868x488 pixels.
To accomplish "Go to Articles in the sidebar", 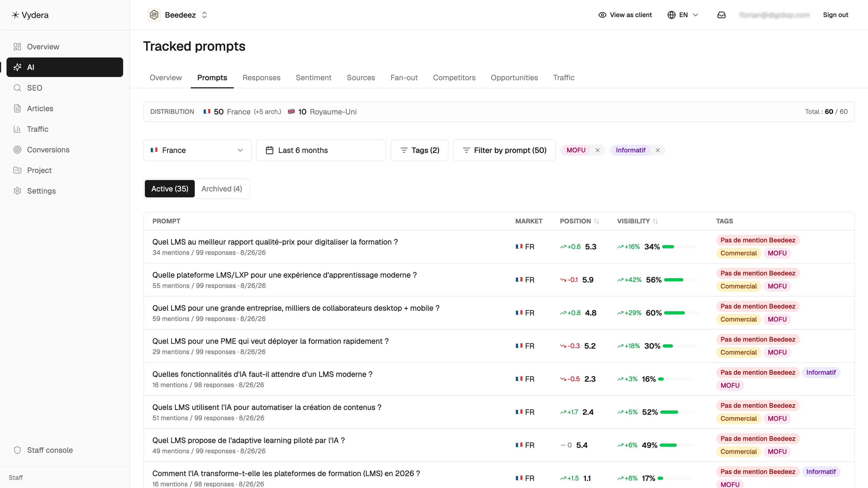I will 65,108.
